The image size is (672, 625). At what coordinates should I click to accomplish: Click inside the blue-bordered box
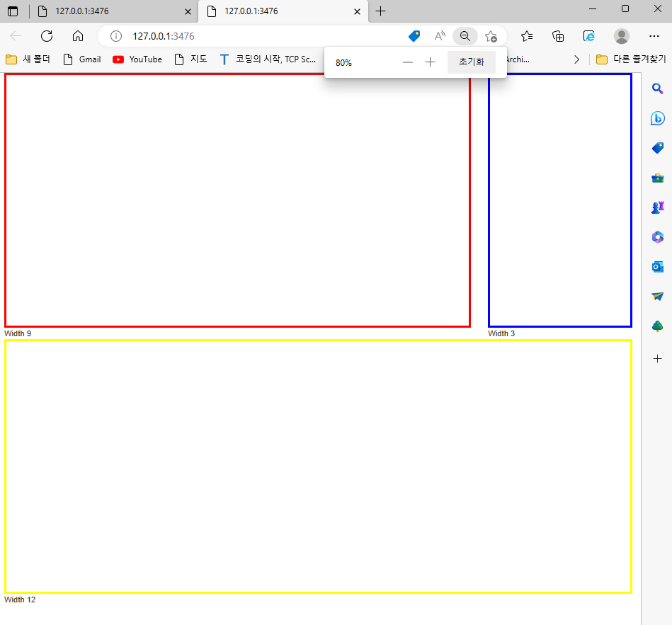pyautogui.click(x=559, y=200)
